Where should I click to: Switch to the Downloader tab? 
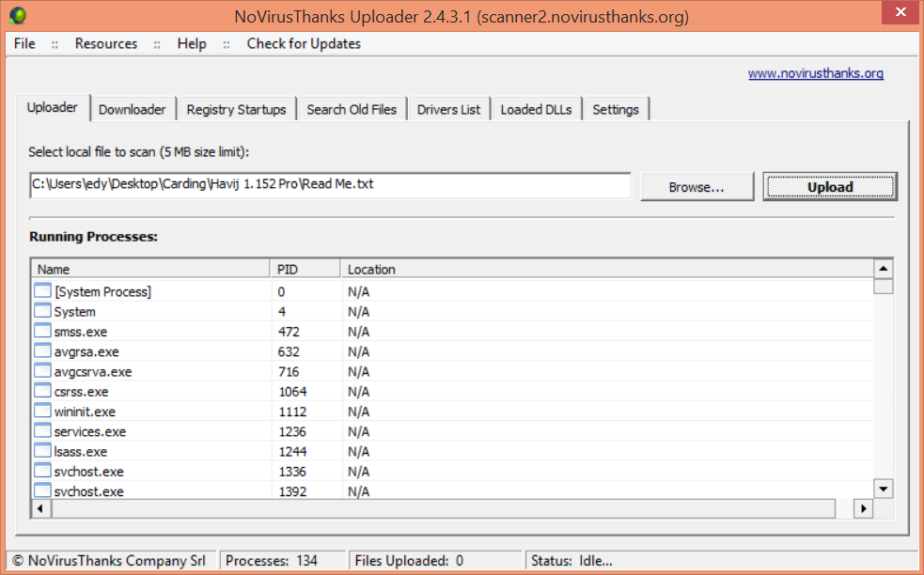[132, 110]
